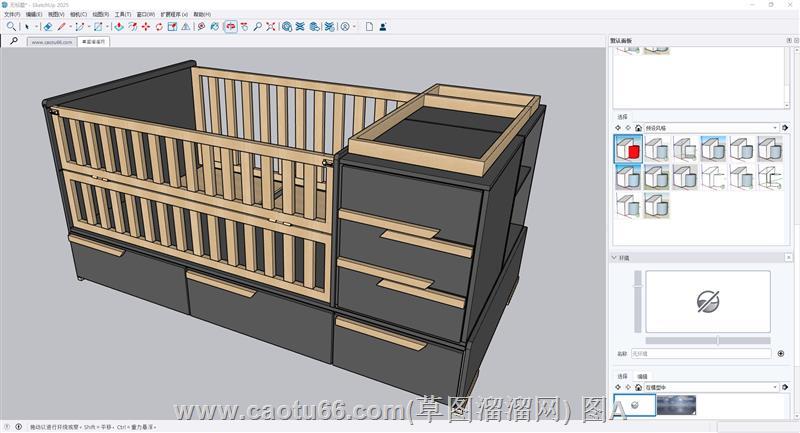Select the Rectangle shape tool
The image size is (800, 433).
click(98, 27)
